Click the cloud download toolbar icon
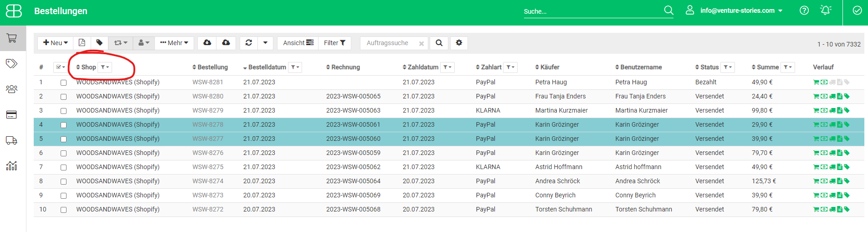Image resolution: width=868 pixels, height=232 pixels. click(x=207, y=43)
